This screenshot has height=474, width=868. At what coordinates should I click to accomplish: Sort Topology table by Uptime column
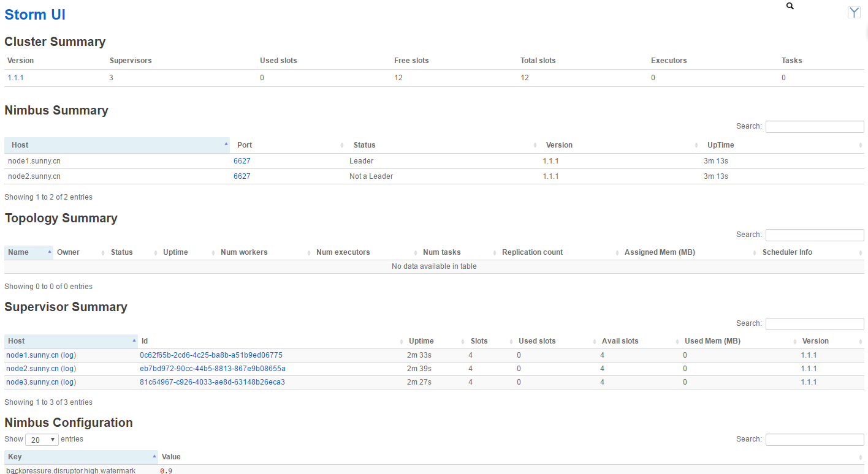[188, 252]
